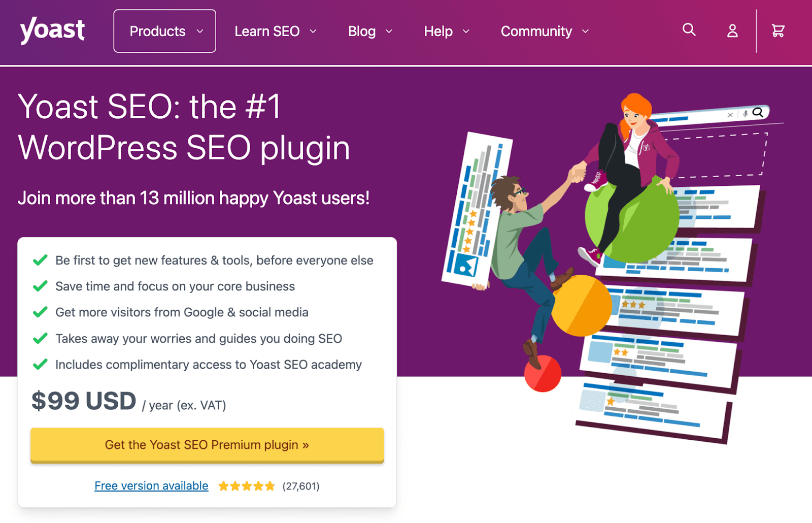Click checkmark beside 'Includes complimentary access'

[40, 365]
